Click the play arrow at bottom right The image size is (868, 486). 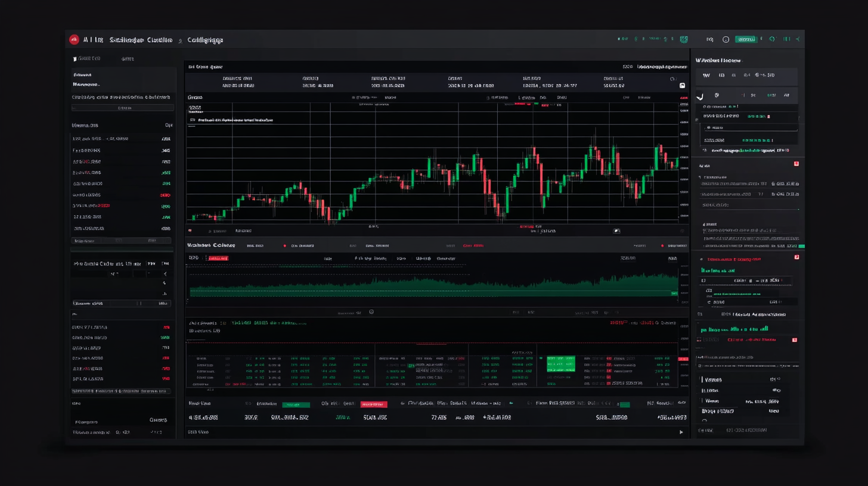(681, 432)
